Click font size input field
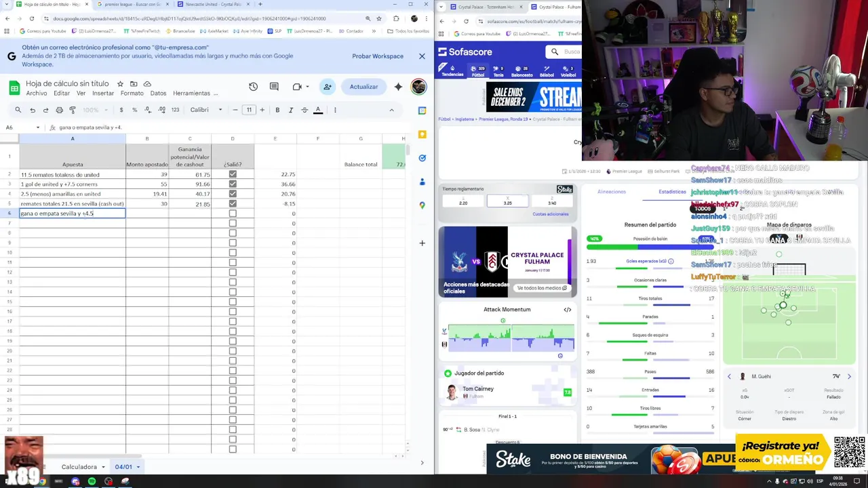This screenshot has width=868, height=488. click(x=249, y=110)
